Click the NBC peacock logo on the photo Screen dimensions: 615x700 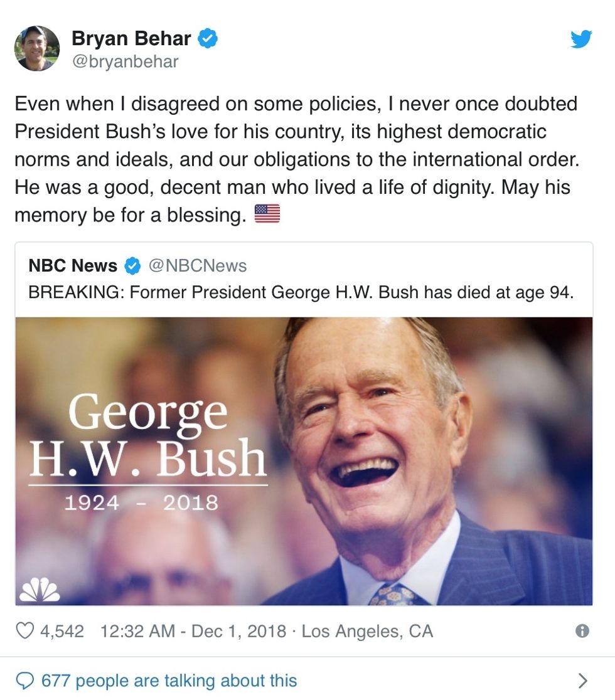(40, 590)
